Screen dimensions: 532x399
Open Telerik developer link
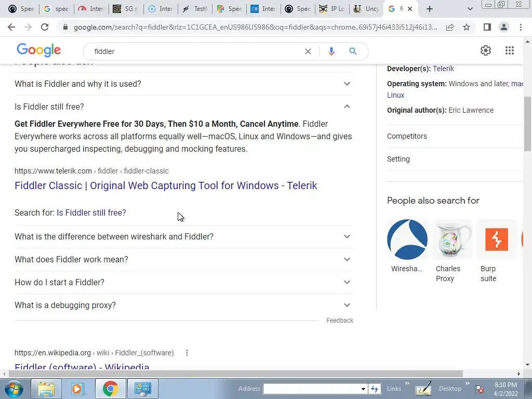[x=443, y=69]
